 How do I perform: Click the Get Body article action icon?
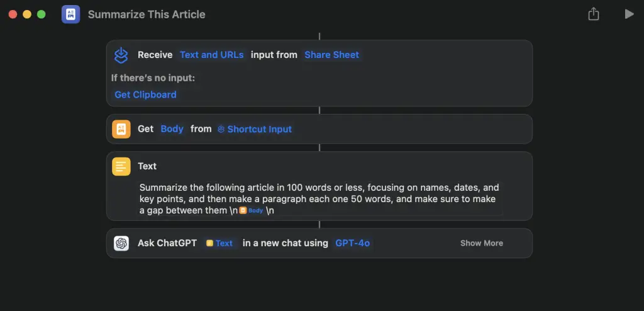pyautogui.click(x=121, y=129)
